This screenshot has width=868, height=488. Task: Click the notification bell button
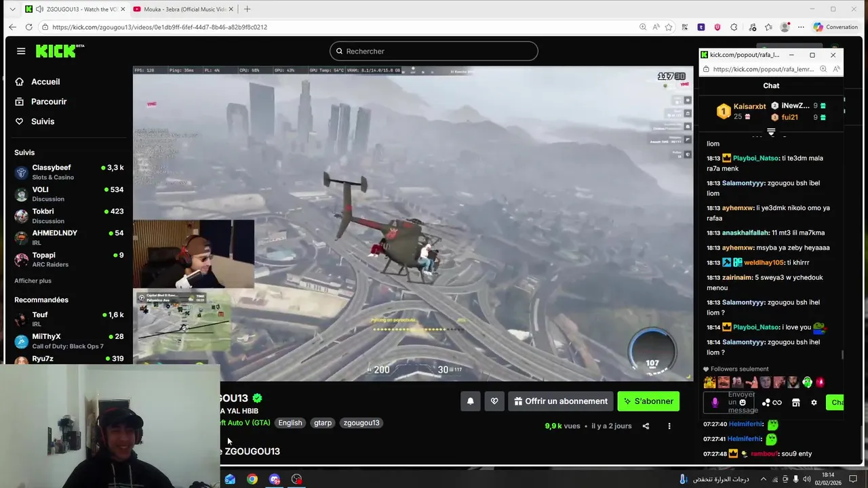click(471, 401)
